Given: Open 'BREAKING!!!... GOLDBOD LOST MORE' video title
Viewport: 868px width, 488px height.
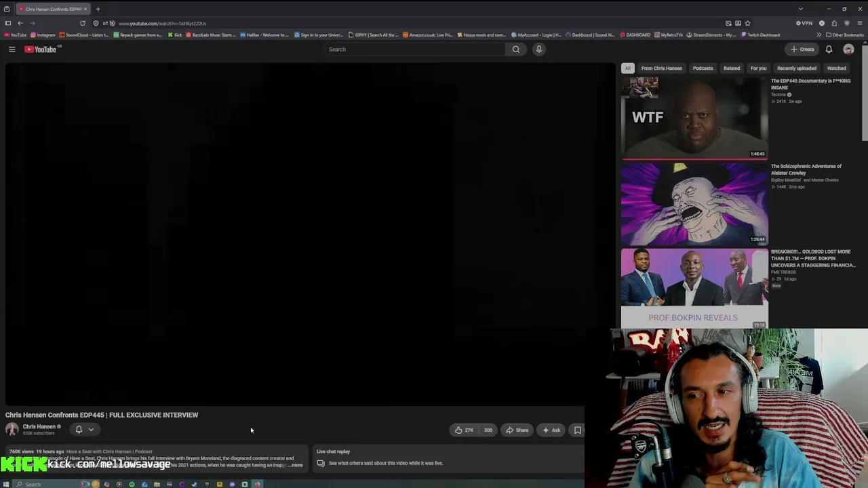Looking at the screenshot, I should [813, 258].
